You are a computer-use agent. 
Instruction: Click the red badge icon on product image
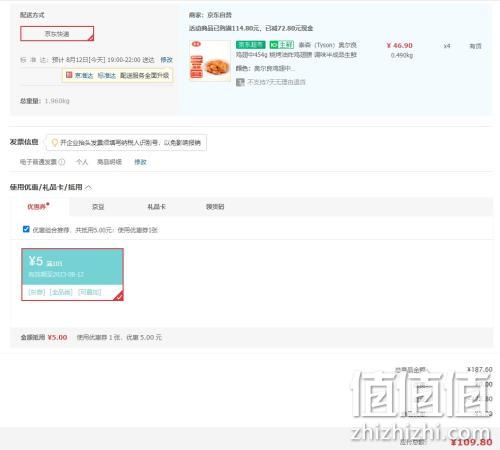196,44
